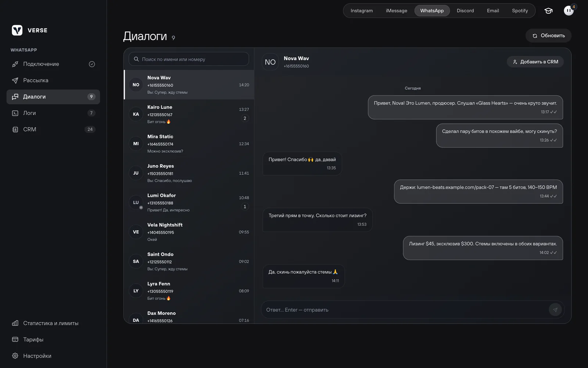Click the LU avatar of Lumi Okafor

click(x=136, y=202)
